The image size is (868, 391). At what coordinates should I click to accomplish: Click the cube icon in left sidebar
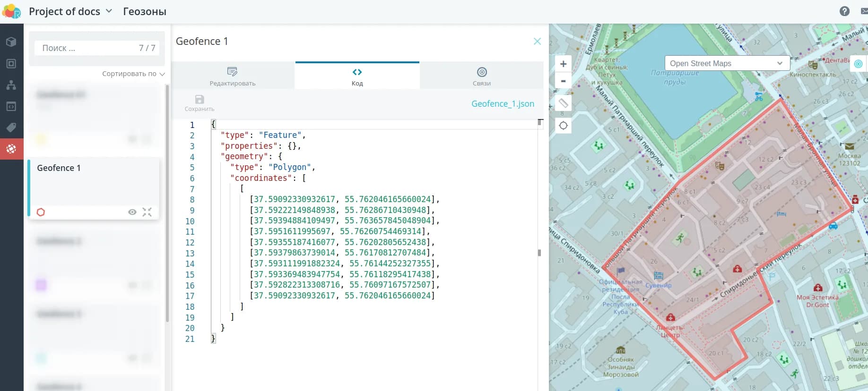pos(11,42)
